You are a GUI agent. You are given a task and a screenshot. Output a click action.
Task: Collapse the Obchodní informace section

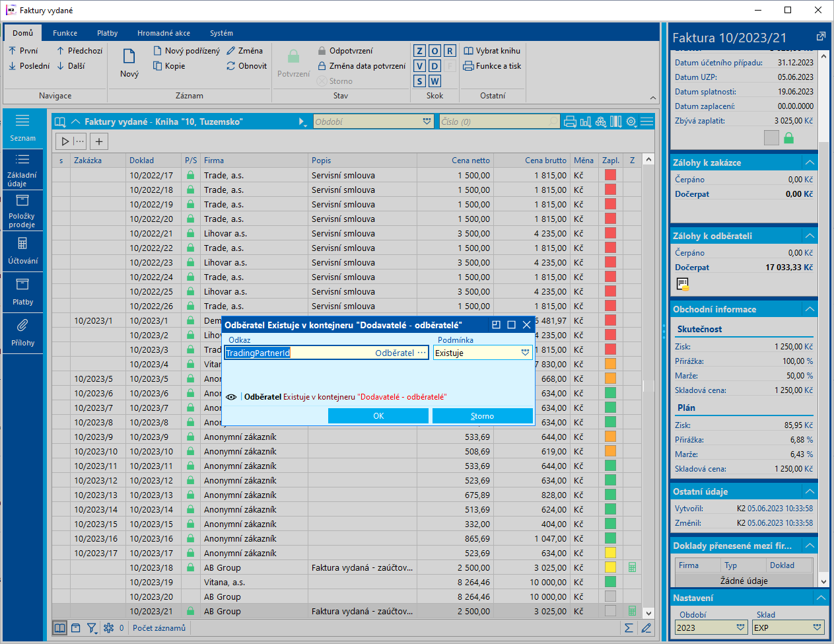tap(810, 309)
